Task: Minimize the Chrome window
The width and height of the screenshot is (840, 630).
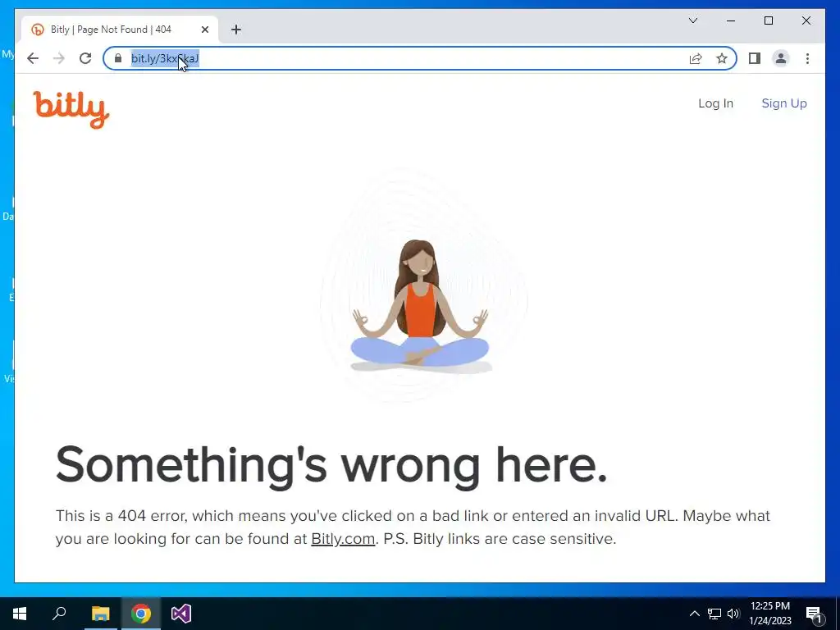Action: (731, 21)
